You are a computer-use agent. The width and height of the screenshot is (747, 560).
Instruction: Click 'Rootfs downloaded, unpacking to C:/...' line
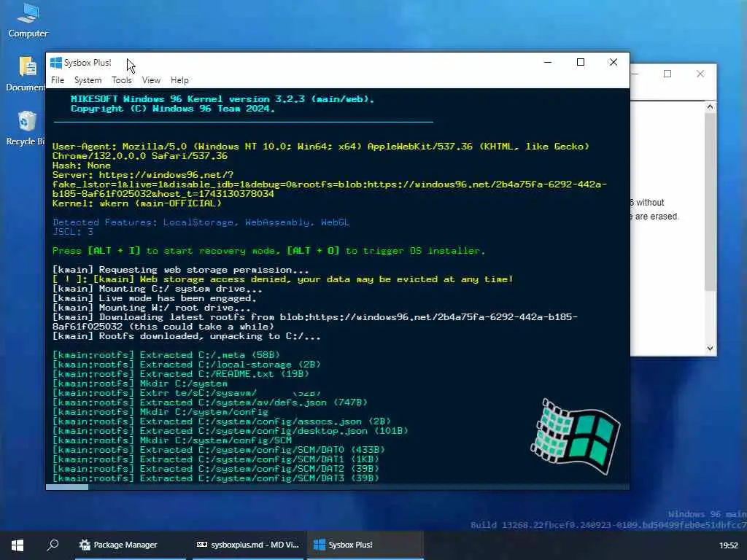[186, 336]
